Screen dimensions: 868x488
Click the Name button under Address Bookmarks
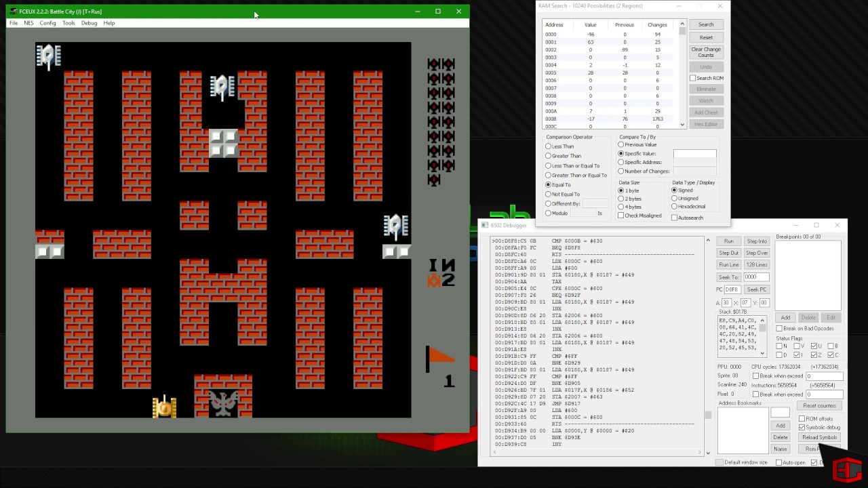coord(781,449)
